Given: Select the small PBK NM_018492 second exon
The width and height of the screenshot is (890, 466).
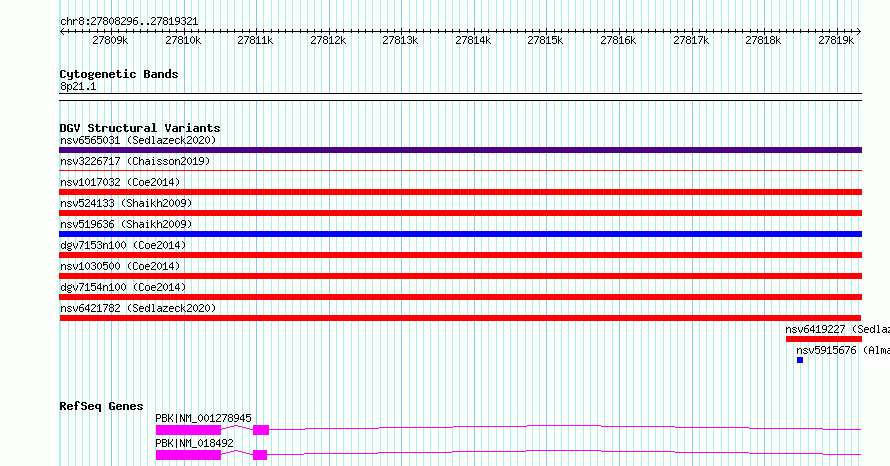Looking at the screenshot, I should pos(260,455).
